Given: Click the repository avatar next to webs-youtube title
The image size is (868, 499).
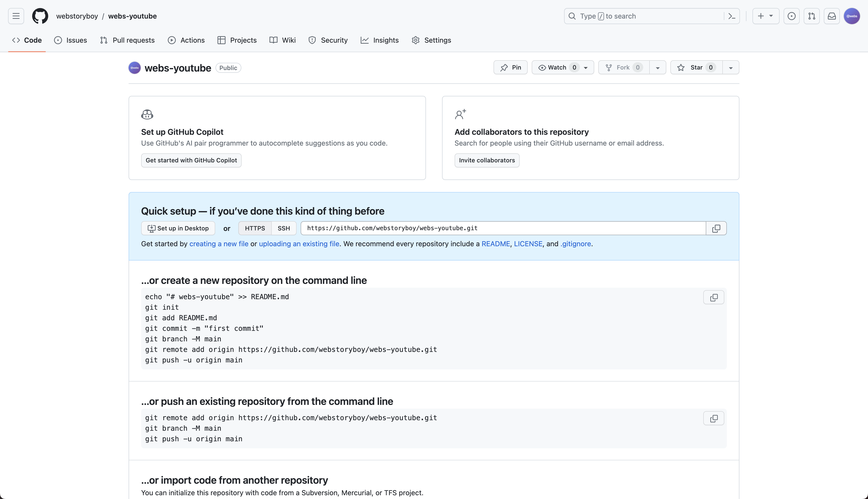Looking at the screenshot, I should pyautogui.click(x=135, y=68).
